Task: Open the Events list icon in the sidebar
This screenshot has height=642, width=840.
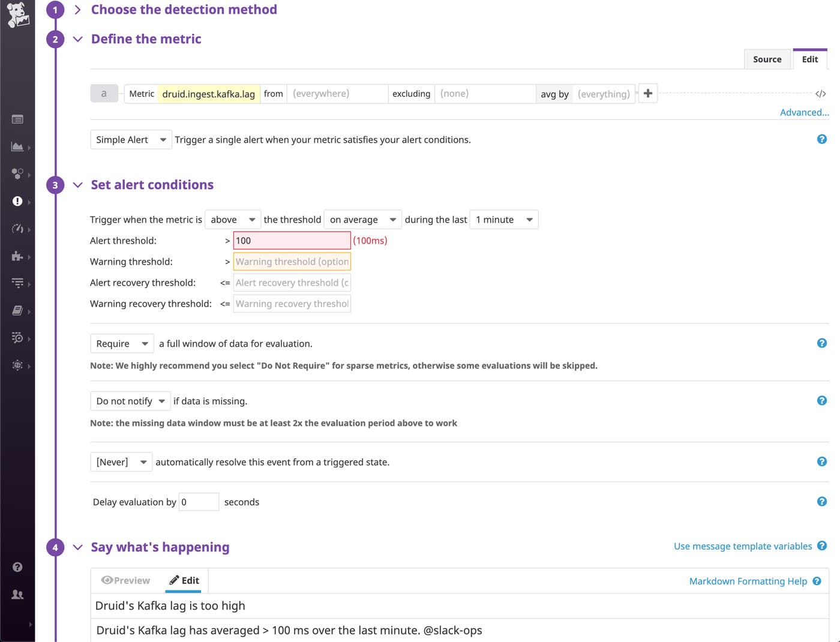Action: tap(17, 119)
